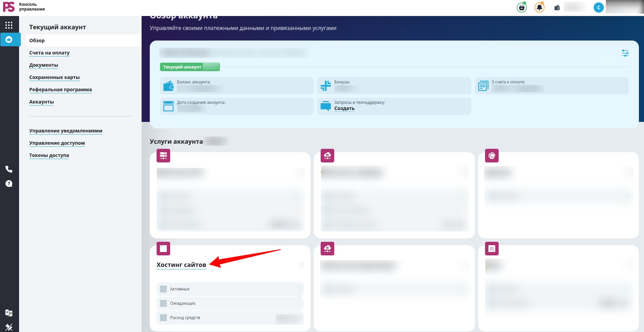Select the account billing sidebar icon
Image resolution: width=644 pixels, height=332 pixels.
click(9, 39)
